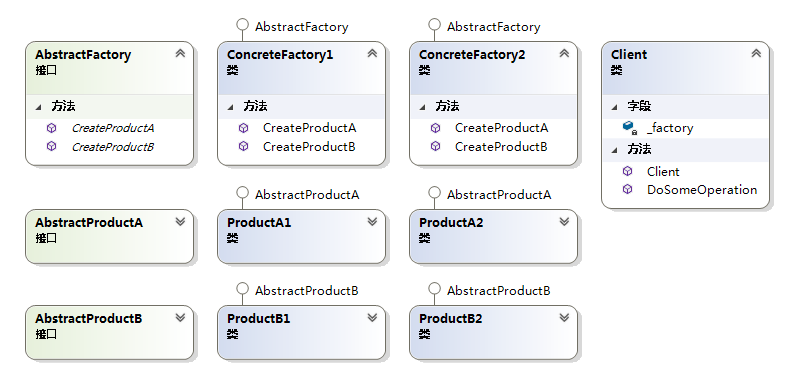
Task: Click the DoSomeOperation method icon in Client
Action: pos(628,189)
